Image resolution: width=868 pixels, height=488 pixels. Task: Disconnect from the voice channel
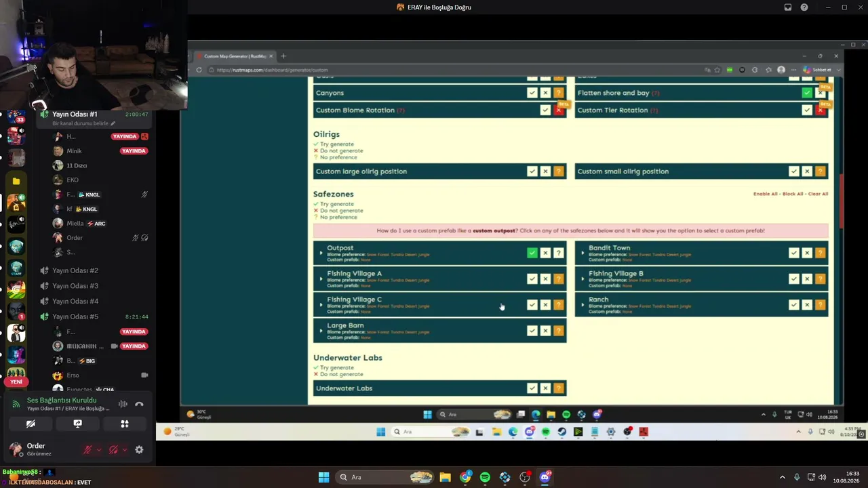(x=139, y=404)
